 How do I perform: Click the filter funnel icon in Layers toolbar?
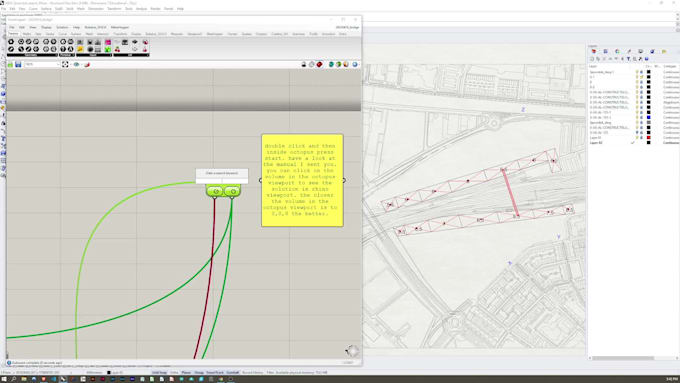click(x=628, y=59)
